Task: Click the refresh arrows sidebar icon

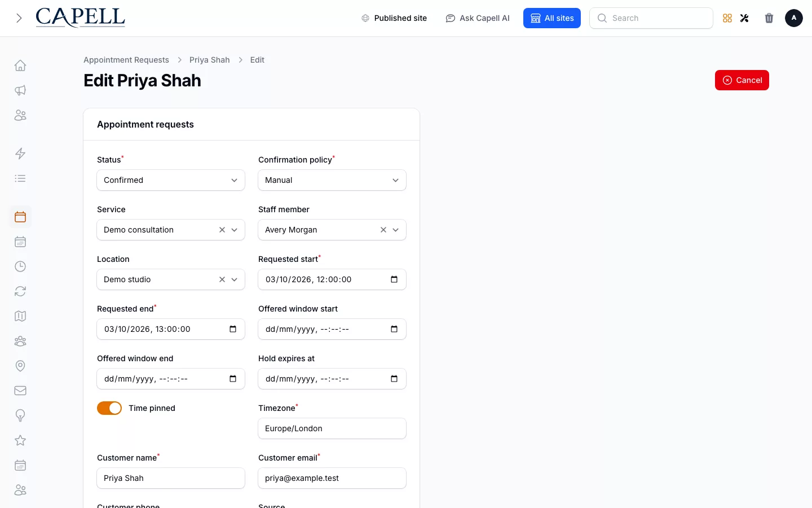Action: 20,291
